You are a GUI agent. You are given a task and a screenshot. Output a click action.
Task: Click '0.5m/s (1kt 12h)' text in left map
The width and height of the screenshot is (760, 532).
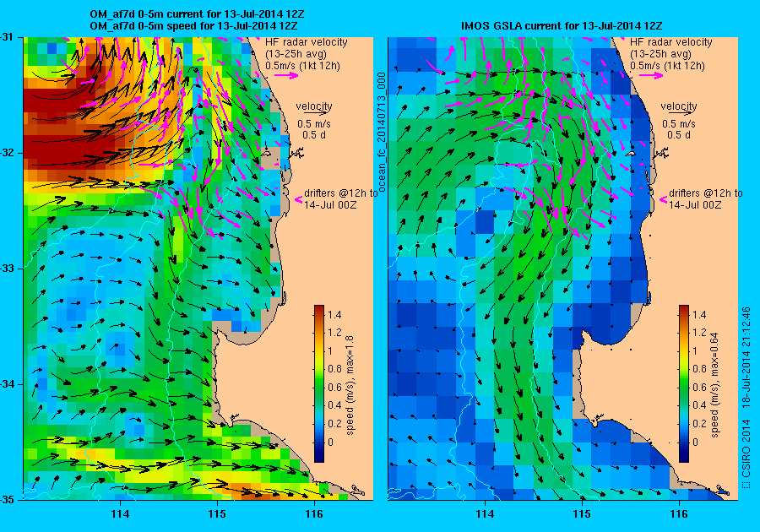point(302,65)
